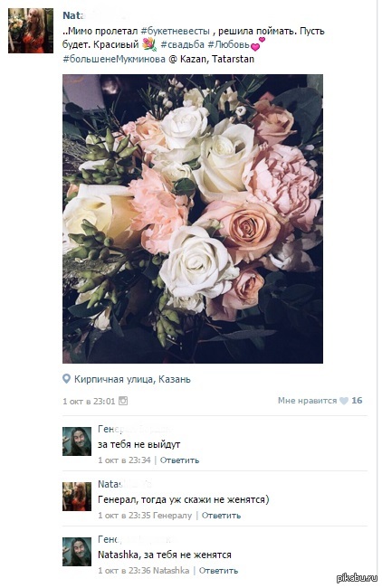
Task: Click hashtag #большенеМукминова
Action: point(114,59)
